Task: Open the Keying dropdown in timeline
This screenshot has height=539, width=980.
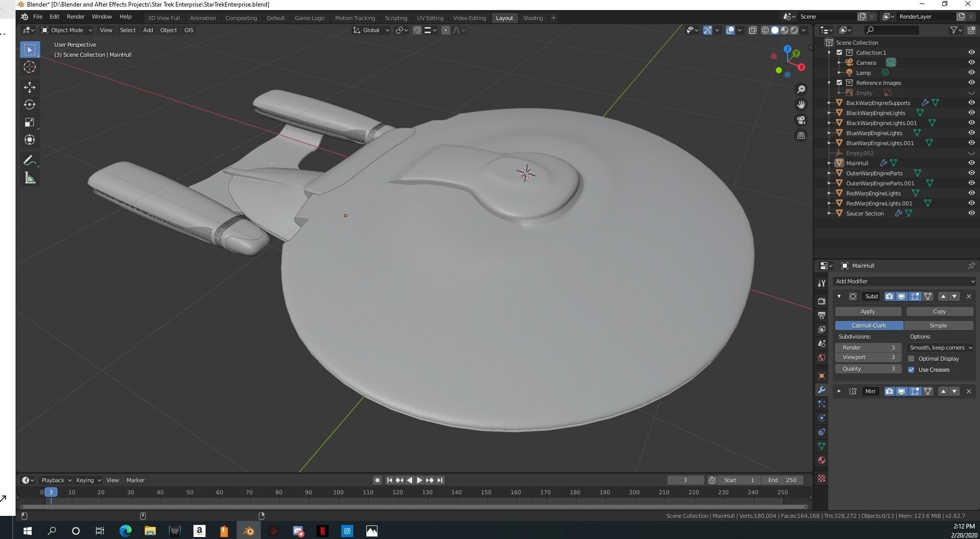Action: pos(88,480)
